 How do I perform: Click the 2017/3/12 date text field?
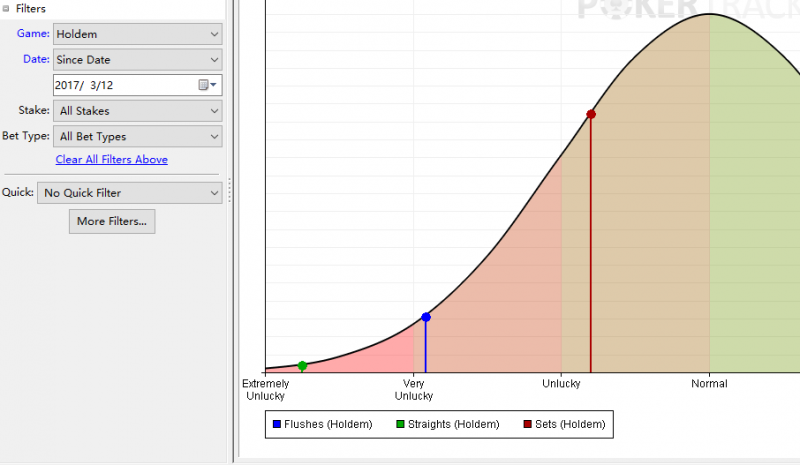[120, 86]
